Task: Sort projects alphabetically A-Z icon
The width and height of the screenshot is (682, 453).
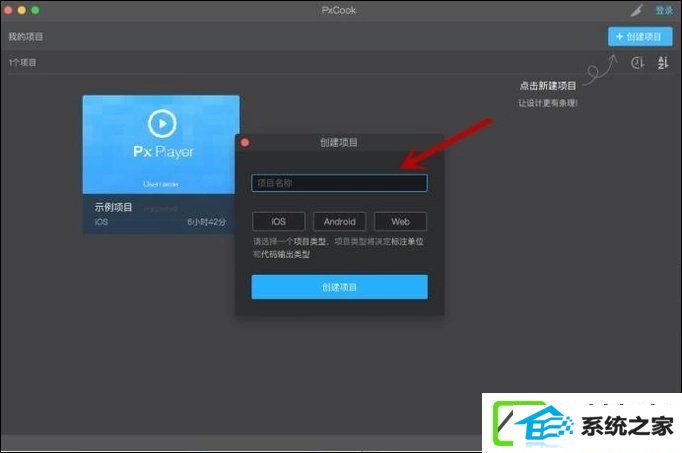Action: (x=663, y=63)
